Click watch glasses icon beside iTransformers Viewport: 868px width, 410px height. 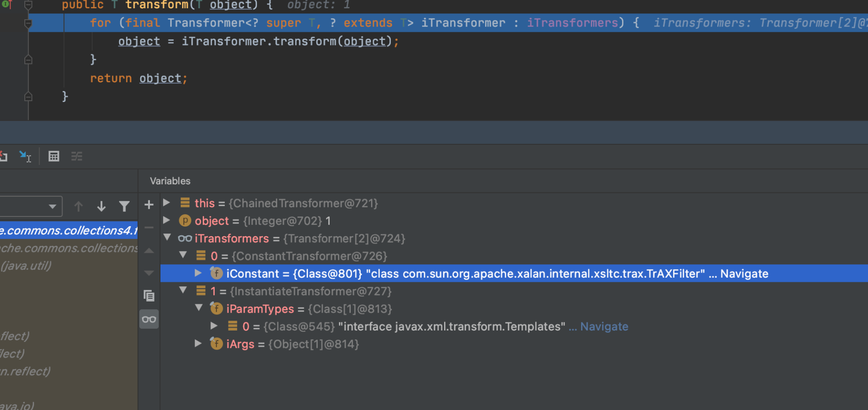185,239
